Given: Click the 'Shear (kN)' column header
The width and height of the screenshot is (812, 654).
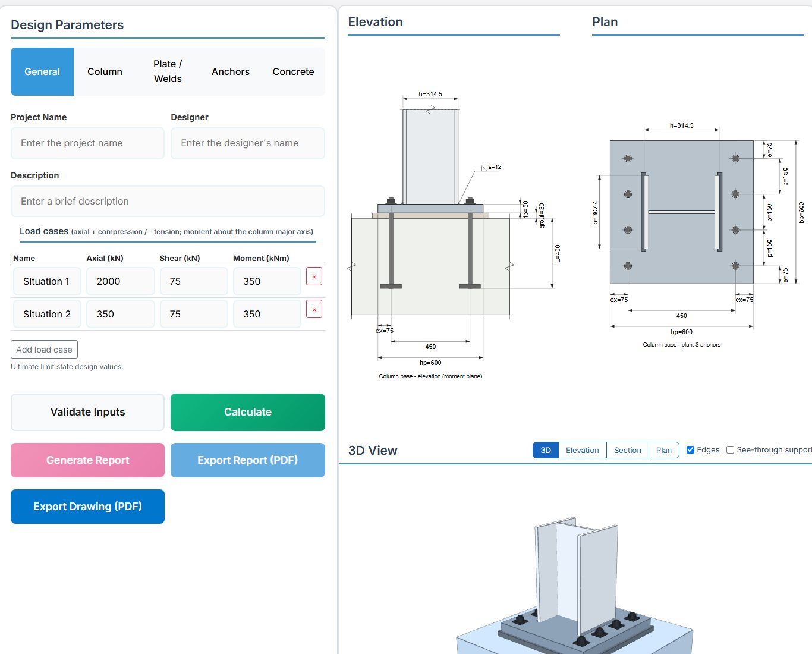Looking at the screenshot, I should tap(180, 258).
